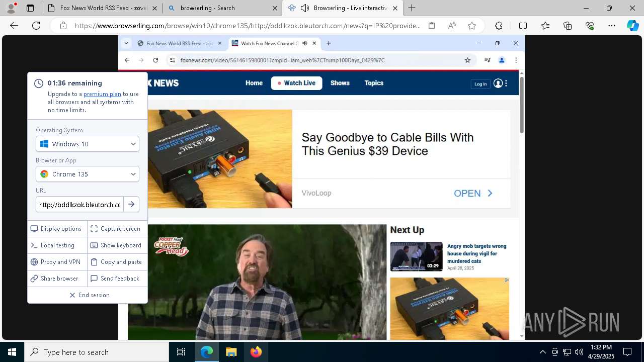Expand the Operating System Windows 10 dropdown

[88, 144]
